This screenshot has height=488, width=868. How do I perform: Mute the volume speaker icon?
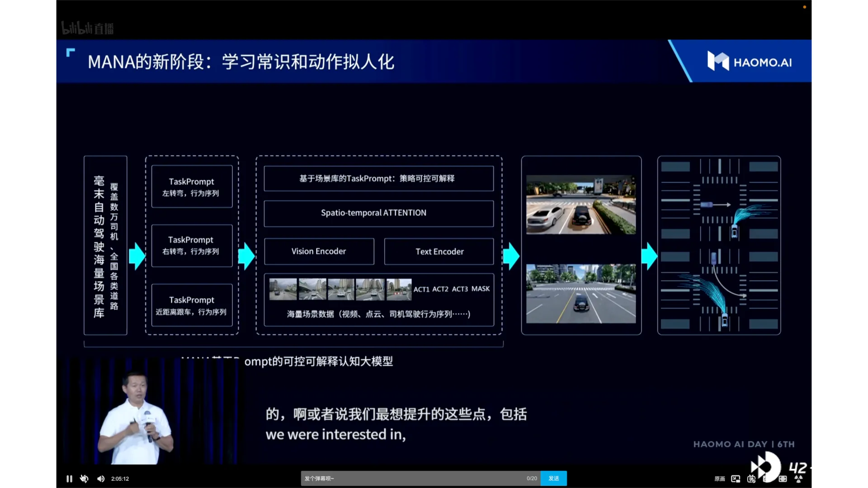click(x=100, y=479)
